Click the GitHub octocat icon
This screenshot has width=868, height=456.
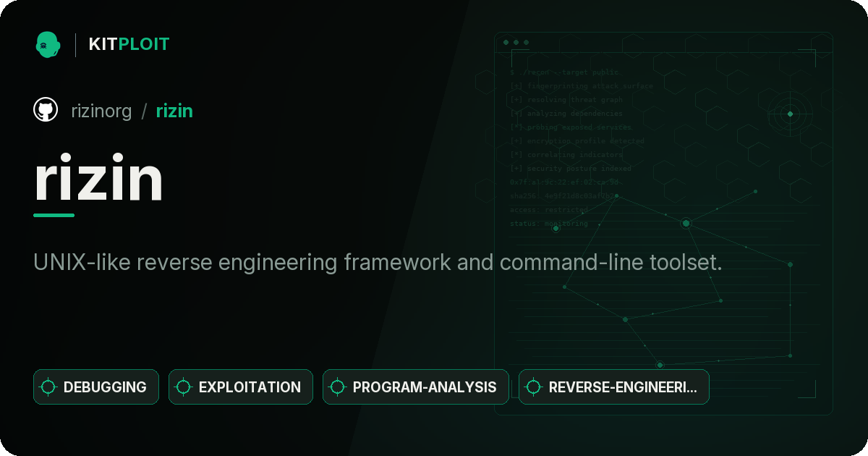point(46,110)
